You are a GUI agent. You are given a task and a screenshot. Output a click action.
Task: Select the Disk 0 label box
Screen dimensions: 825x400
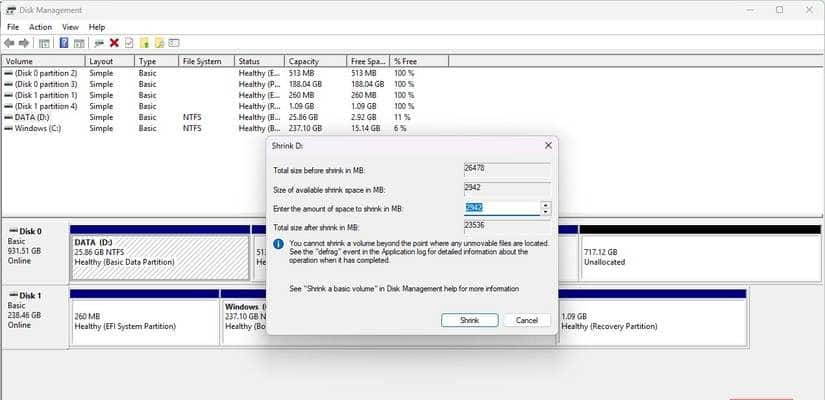tap(35, 253)
